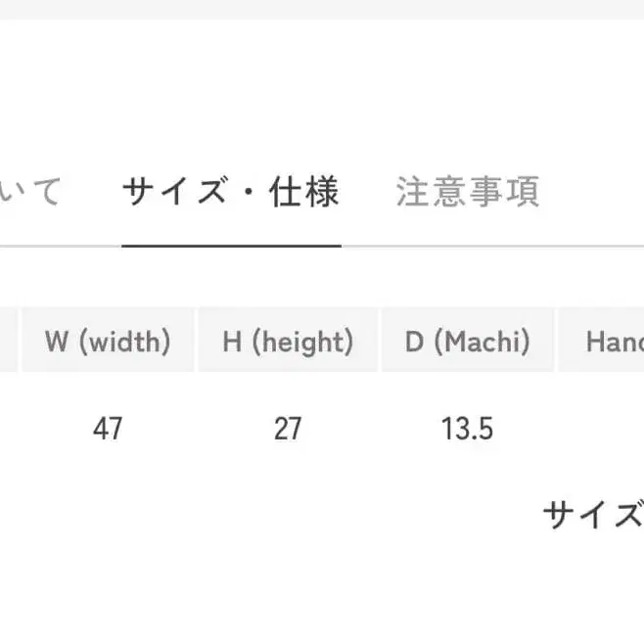Click the blank space below the 27 value
Screen dimensions: 644x644
288,489
